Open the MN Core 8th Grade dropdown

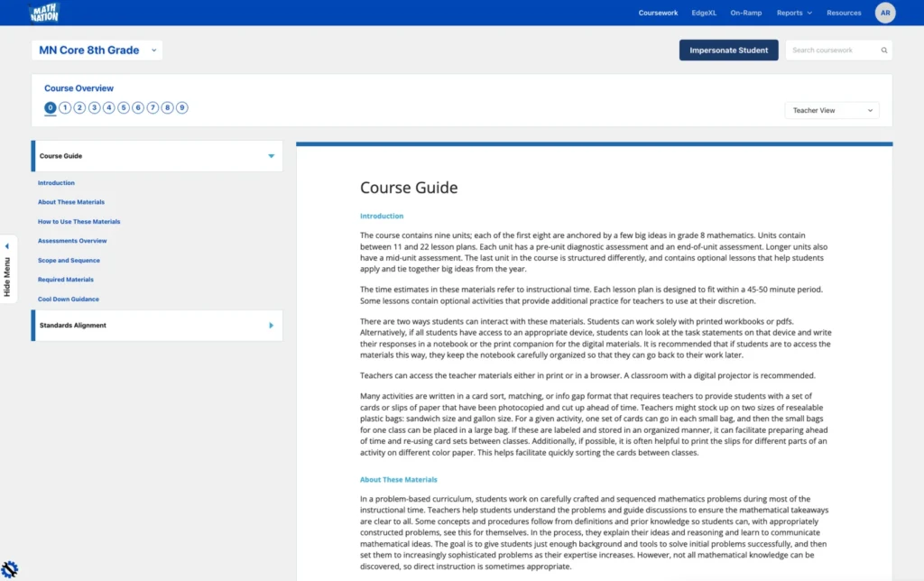click(x=97, y=51)
